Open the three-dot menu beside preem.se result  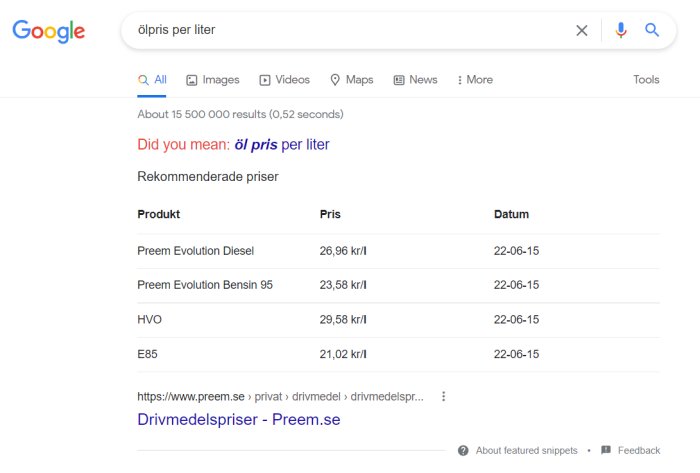coord(443,396)
